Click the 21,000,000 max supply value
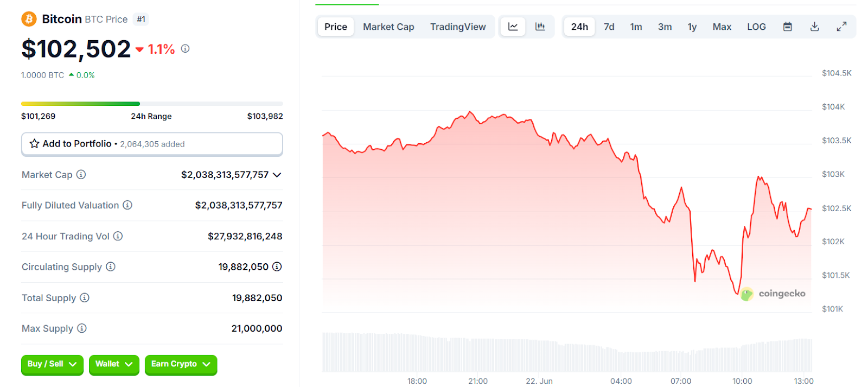 tap(257, 328)
